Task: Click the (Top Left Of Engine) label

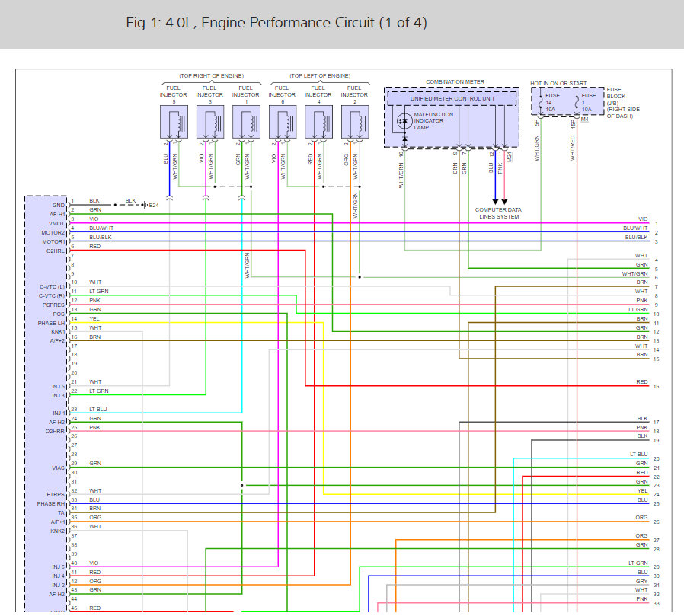Action: [x=320, y=76]
